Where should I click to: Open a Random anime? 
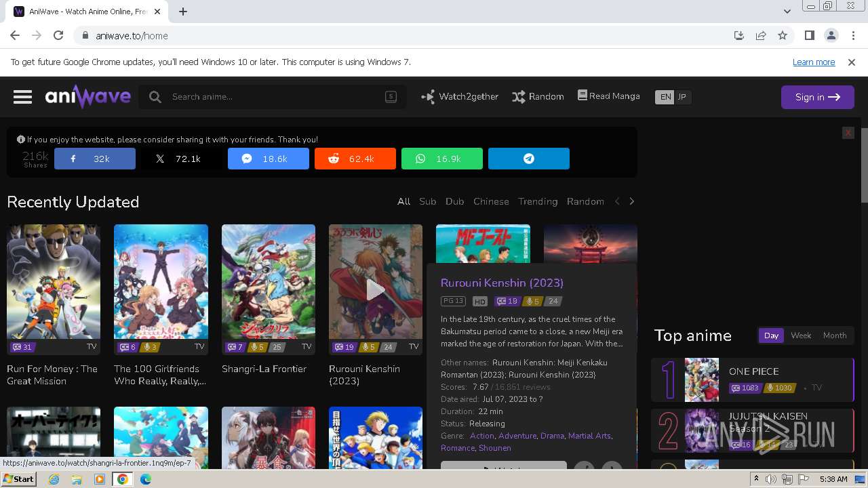pos(538,97)
